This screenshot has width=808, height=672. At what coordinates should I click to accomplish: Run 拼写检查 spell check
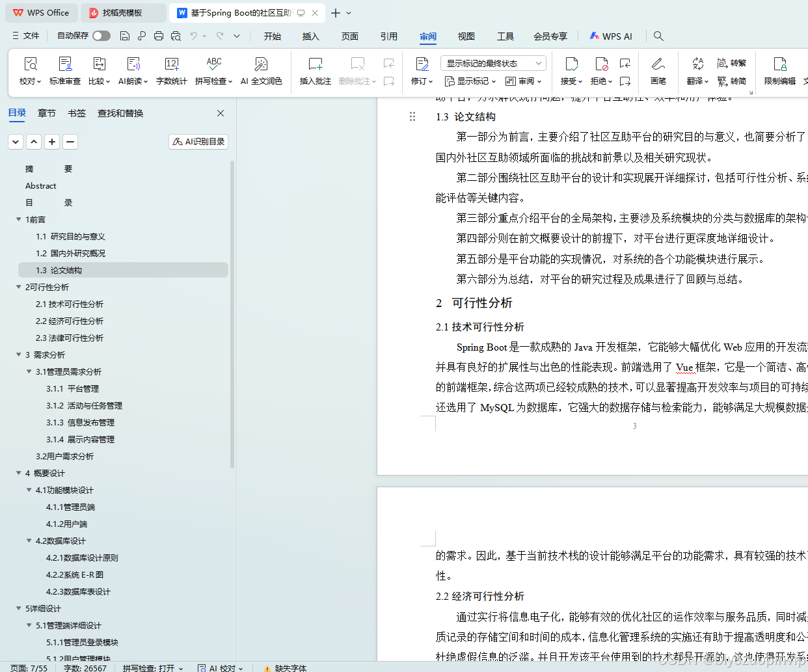click(x=213, y=71)
